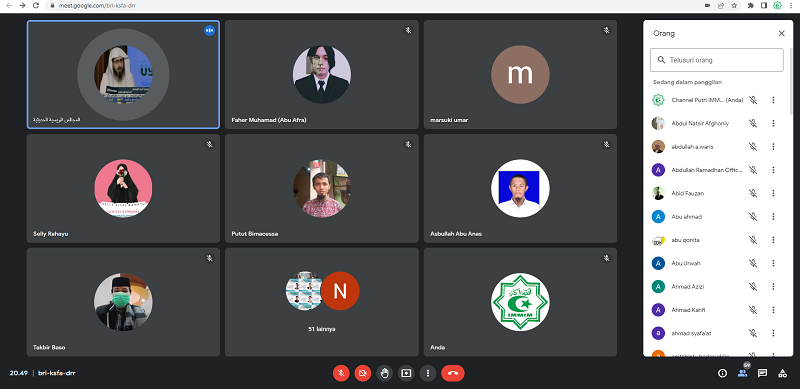Image resolution: width=800 pixels, height=389 pixels.
Task: Select participant name Abid Fauzan in list
Action: coord(687,193)
